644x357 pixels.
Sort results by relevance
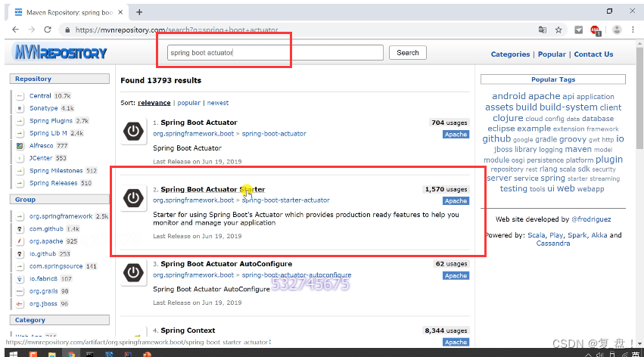click(154, 103)
